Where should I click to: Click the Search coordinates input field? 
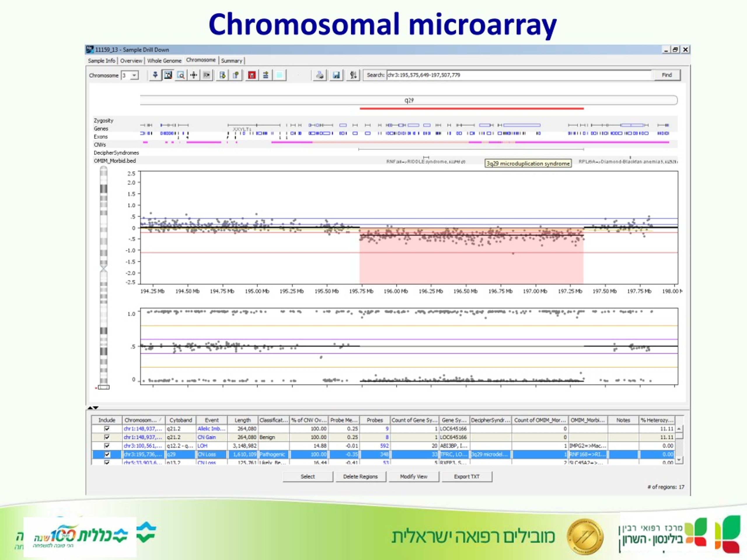pyautogui.click(x=518, y=75)
